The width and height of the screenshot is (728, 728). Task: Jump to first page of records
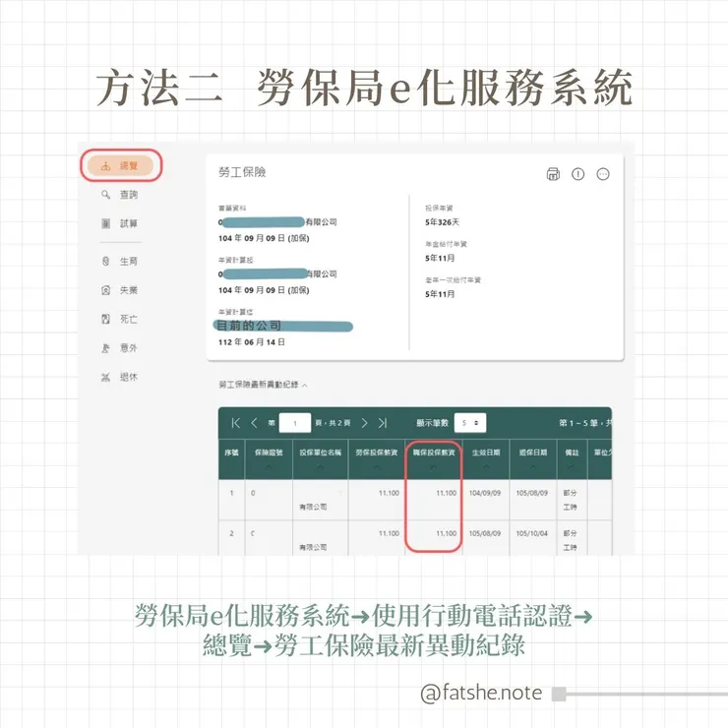tap(236, 423)
